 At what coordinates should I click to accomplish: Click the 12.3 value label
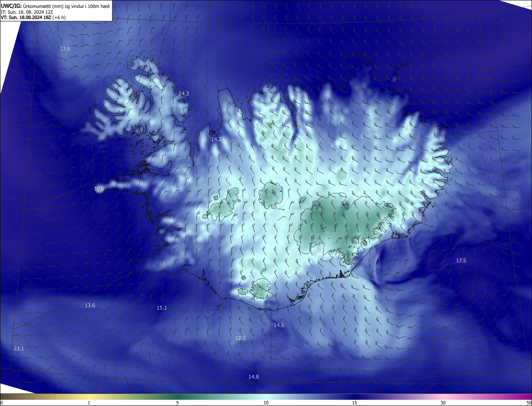point(240,338)
